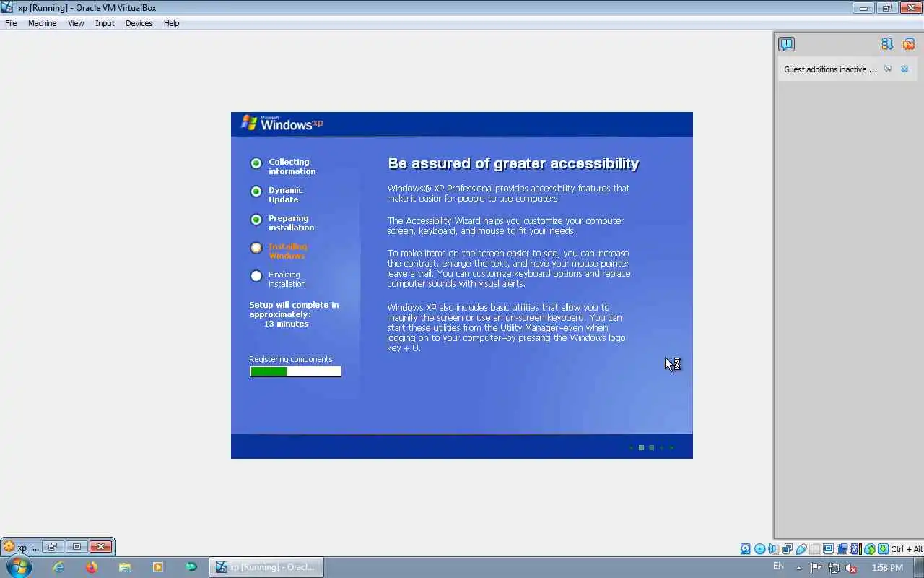Screen dimensions: 924x578
Task: Click the audio status icon
Action: [x=772, y=549]
